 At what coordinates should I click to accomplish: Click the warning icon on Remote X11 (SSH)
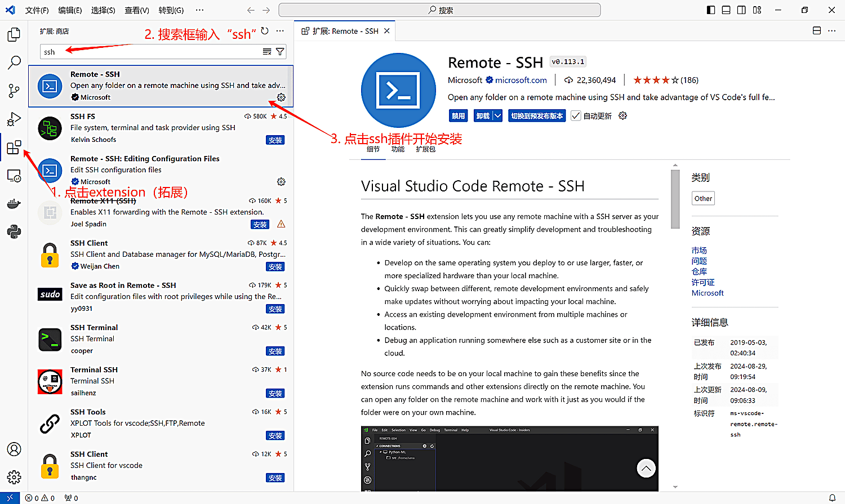281,224
